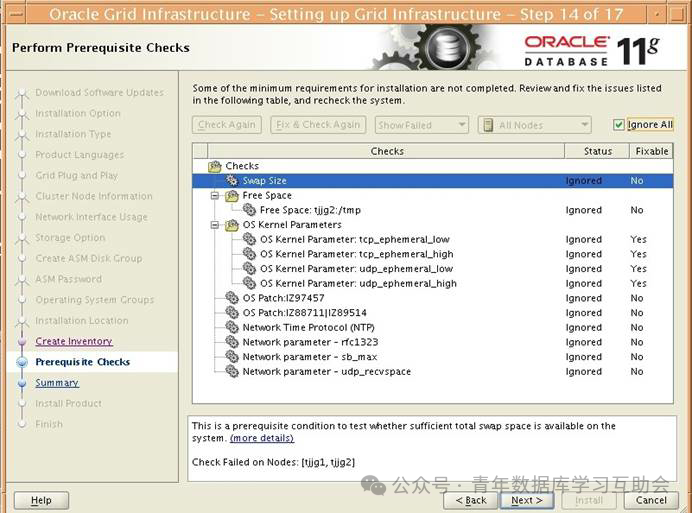The height and width of the screenshot is (513, 692).
Task: Click gear icon for Free Space: tjjg2:/tmp
Action: point(249,210)
